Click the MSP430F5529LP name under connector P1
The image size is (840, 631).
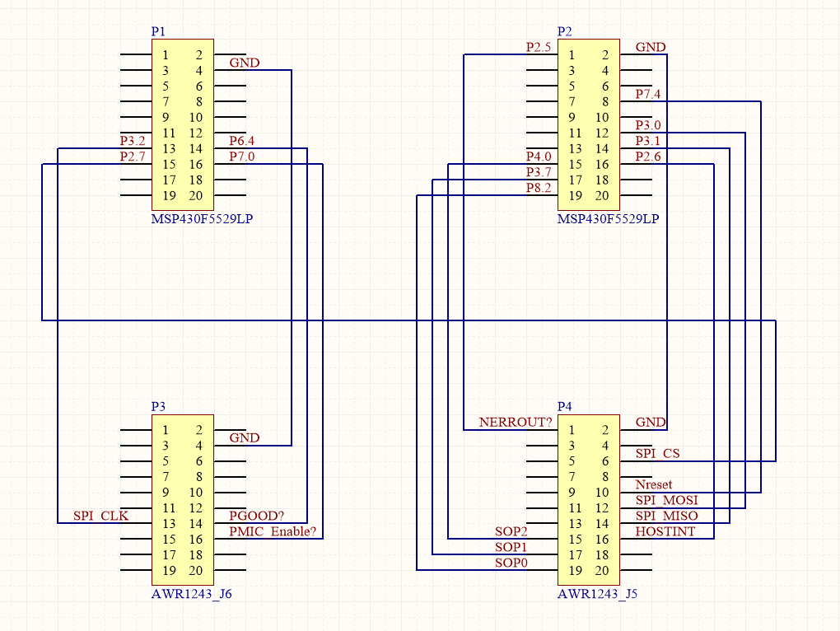coord(202,218)
